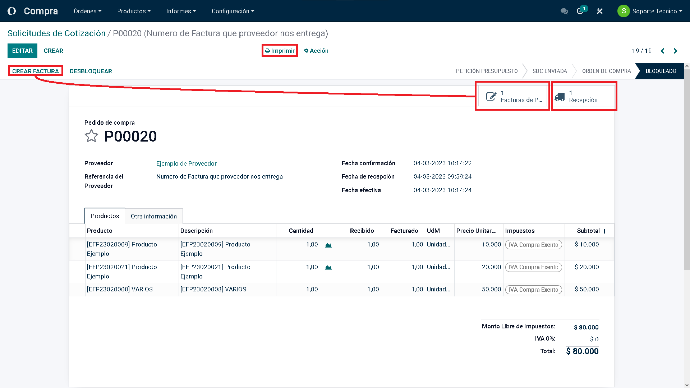Open forecast chart icon in first product row
The width and height of the screenshot is (690, 388).
[328, 245]
